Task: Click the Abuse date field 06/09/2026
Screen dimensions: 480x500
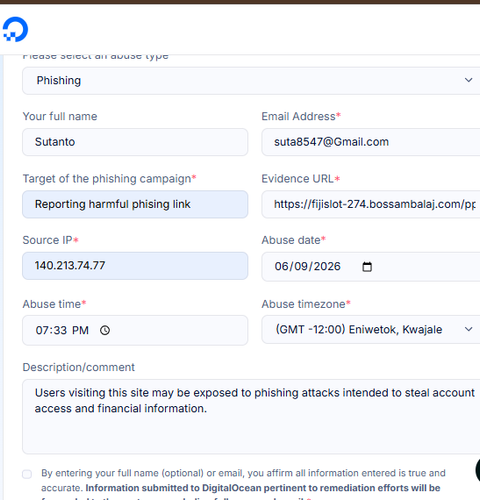Action: pyautogui.click(x=371, y=267)
